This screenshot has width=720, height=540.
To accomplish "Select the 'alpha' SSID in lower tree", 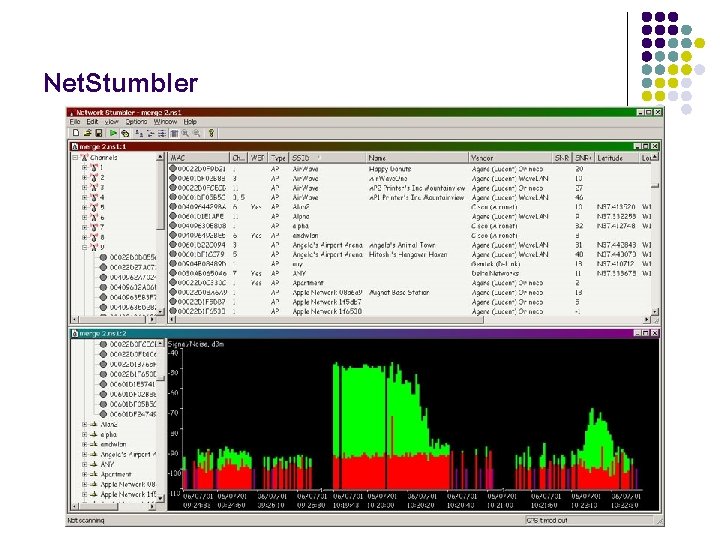I will tap(109, 434).
